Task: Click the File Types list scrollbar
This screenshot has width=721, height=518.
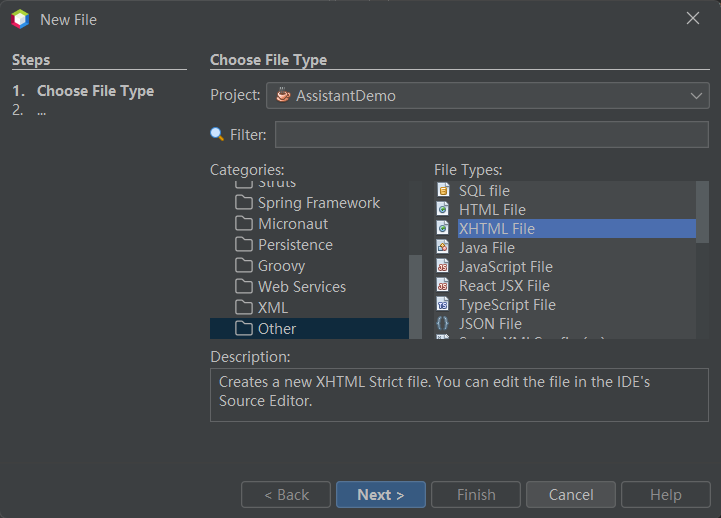Action: (702, 212)
